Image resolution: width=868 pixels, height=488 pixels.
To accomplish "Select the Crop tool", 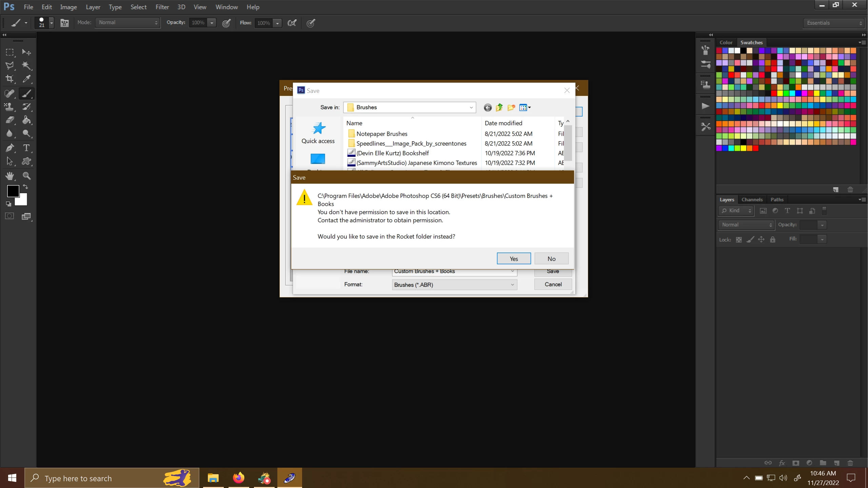I will pyautogui.click(x=9, y=79).
